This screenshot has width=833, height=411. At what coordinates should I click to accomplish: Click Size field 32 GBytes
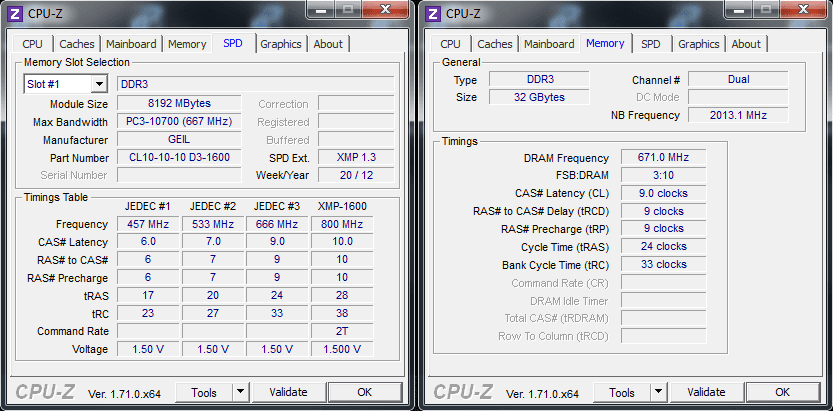[x=539, y=97]
